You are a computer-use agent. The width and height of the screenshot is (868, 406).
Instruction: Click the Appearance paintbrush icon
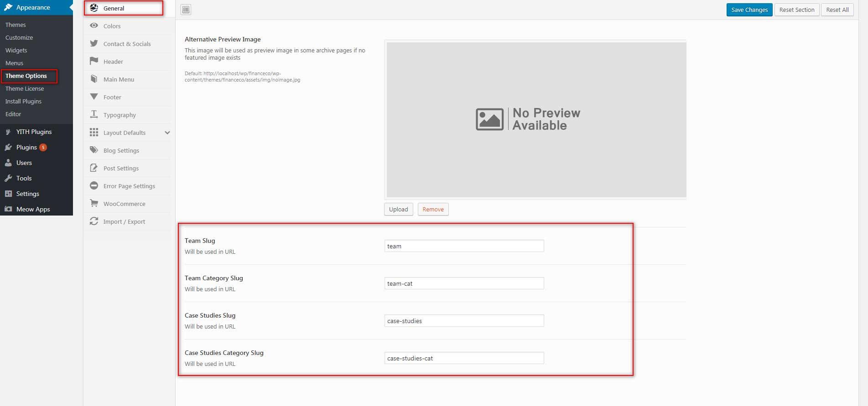coord(8,7)
